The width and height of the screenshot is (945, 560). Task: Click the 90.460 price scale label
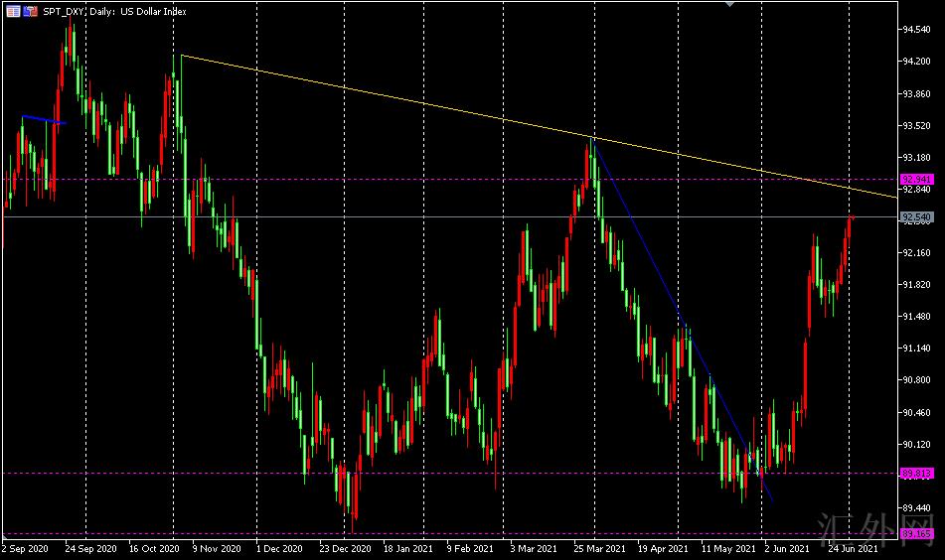tap(916, 412)
